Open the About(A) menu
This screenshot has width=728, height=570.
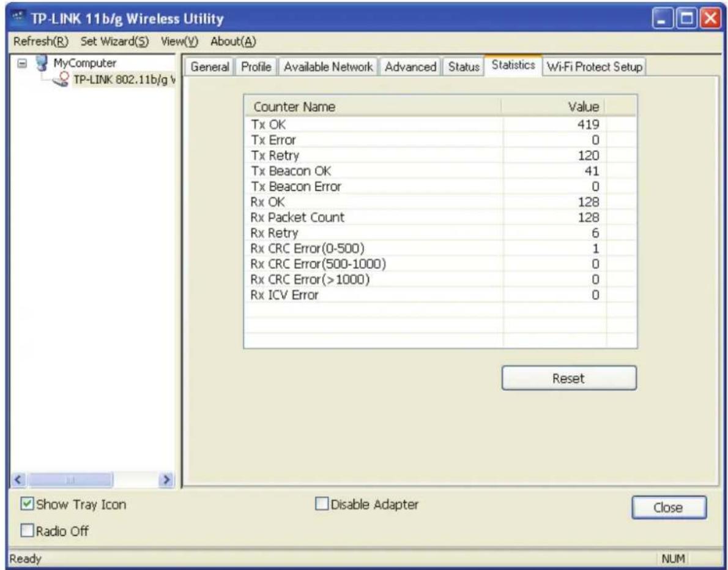[x=233, y=42]
